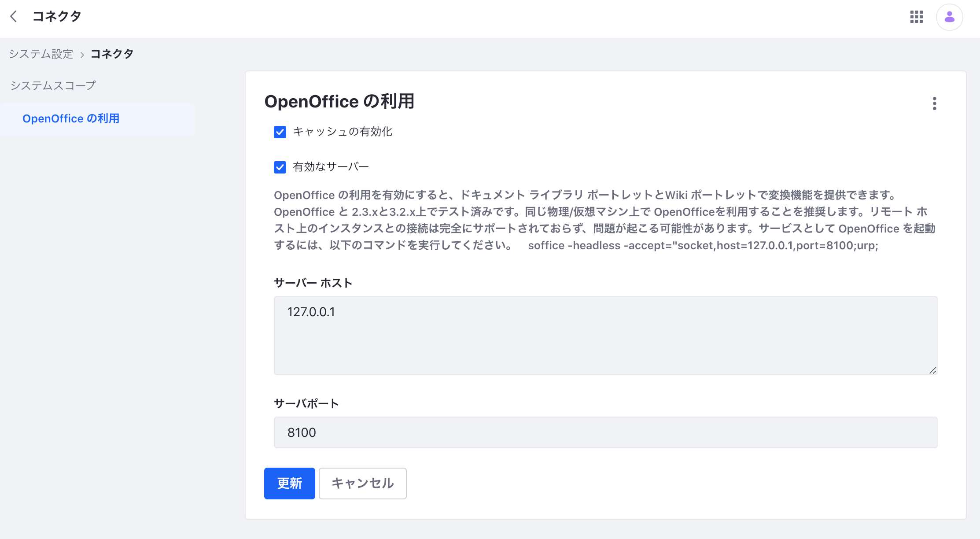
Task: Click the OpenOffice の利用 panel heading
Action: point(339,101)
